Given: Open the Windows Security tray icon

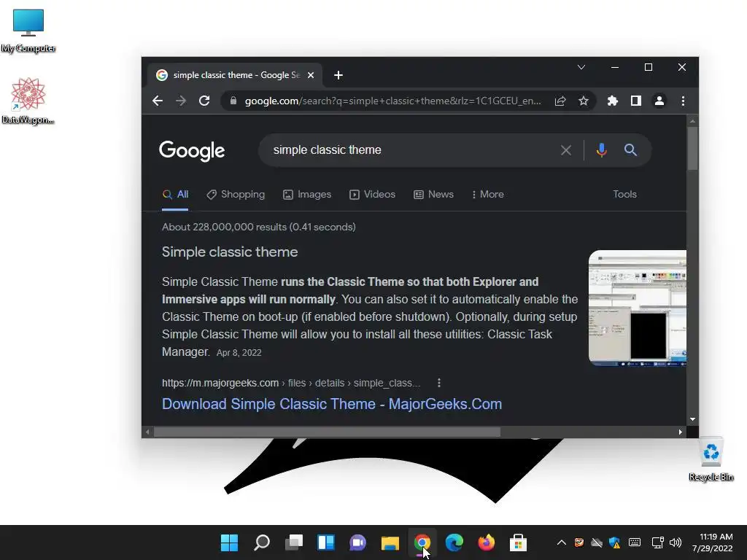Looking at the screenshot, I should (614, 542).
